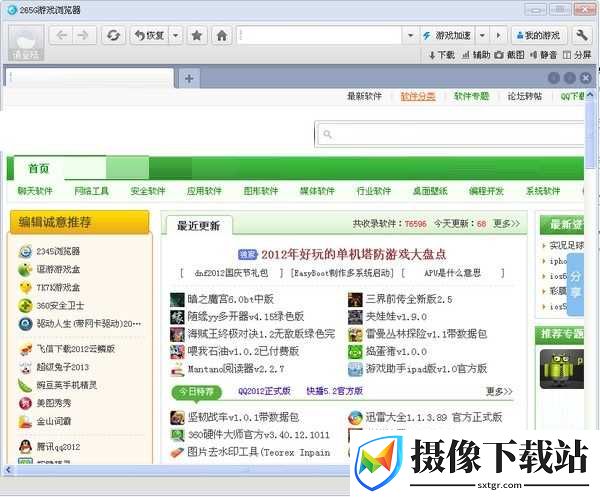Open 论坛转帖 link
Screen dimensions: 600x497
[x=525, y=96]
